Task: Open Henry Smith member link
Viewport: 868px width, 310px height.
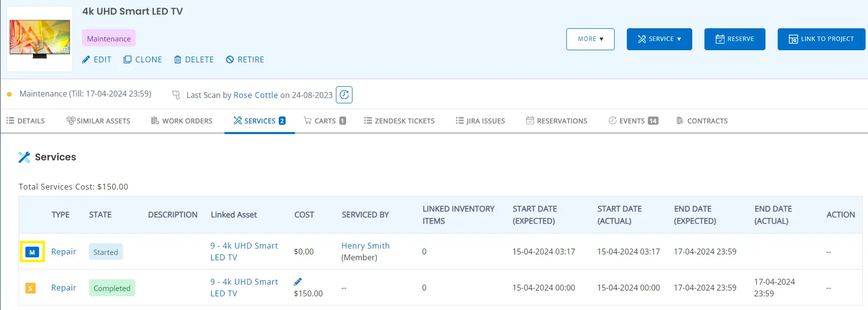Action: pos(365,246)
